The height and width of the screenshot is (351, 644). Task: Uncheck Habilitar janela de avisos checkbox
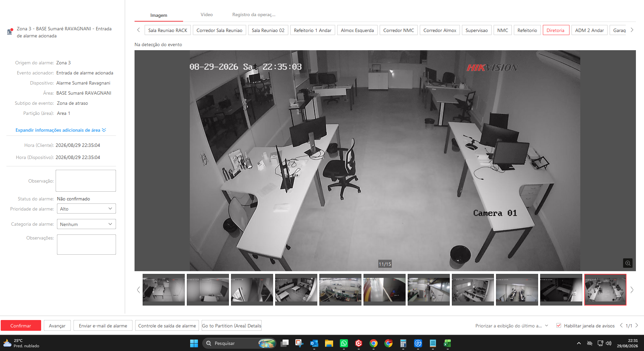pos(559,325)
